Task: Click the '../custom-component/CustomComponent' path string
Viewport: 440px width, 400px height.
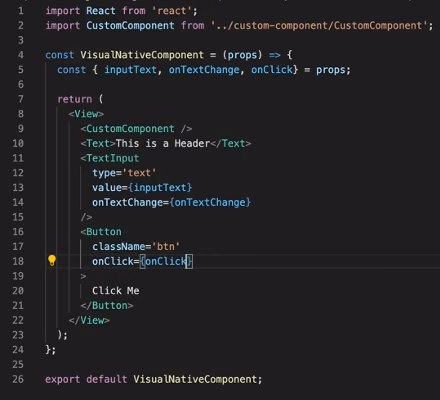Action: pyautogui.click(x=319, y=25)
